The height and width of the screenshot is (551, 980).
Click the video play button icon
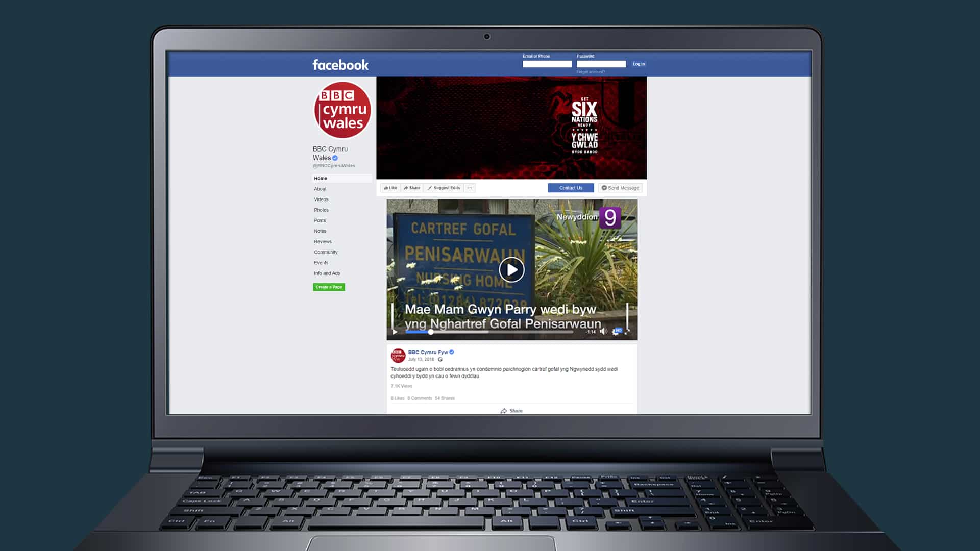pyautogui.click(x=511, y=269)
